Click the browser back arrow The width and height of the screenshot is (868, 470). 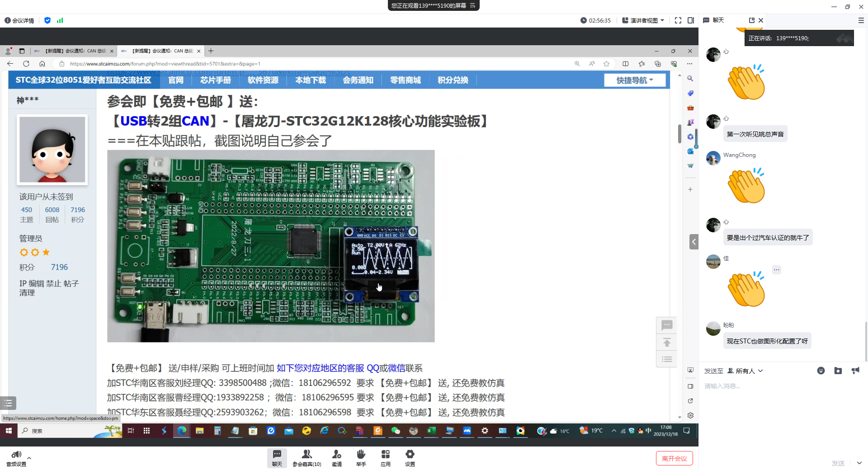coord(10,64)
